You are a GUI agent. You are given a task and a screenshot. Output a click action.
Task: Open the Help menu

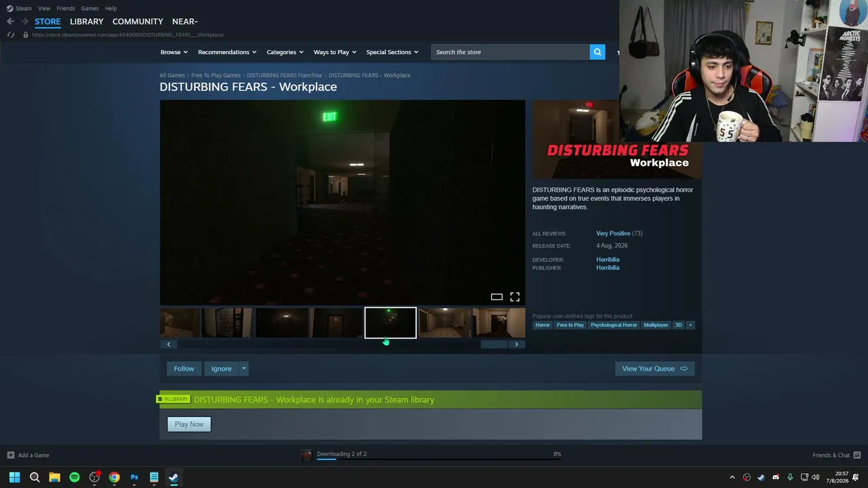coord(111,8)
